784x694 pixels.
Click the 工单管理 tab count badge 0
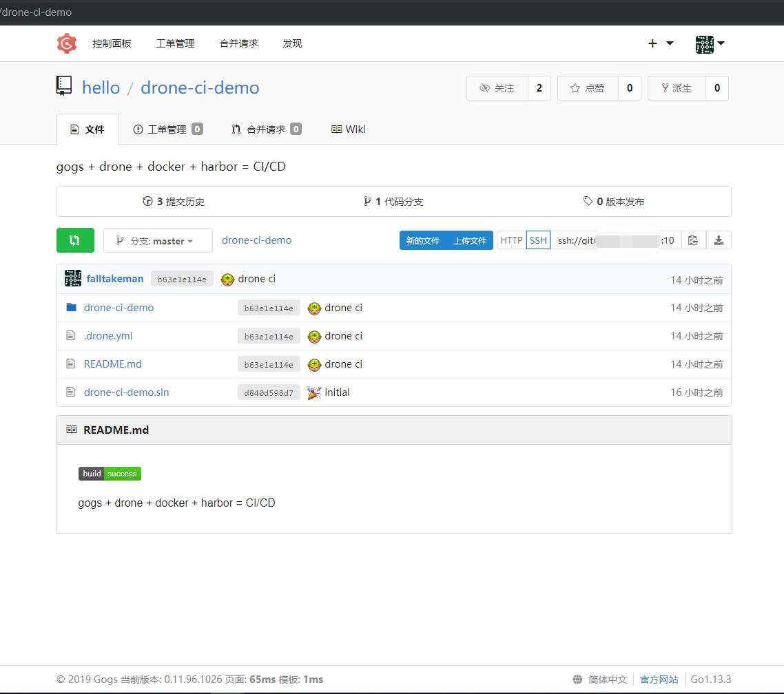[198, 129]
